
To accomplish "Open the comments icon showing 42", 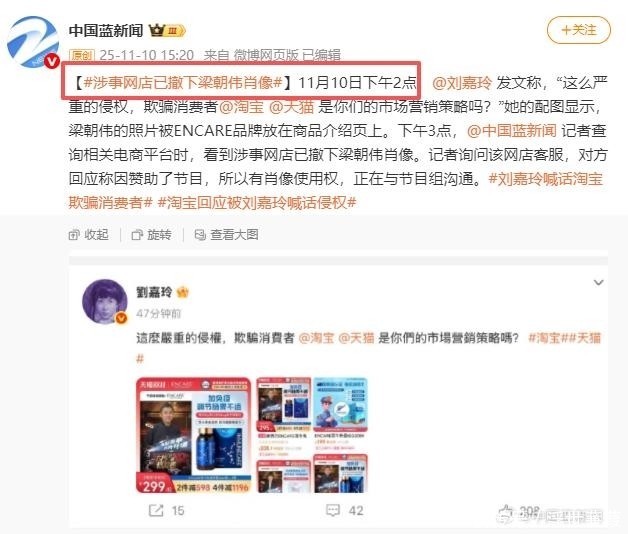I will pos(333,510).
